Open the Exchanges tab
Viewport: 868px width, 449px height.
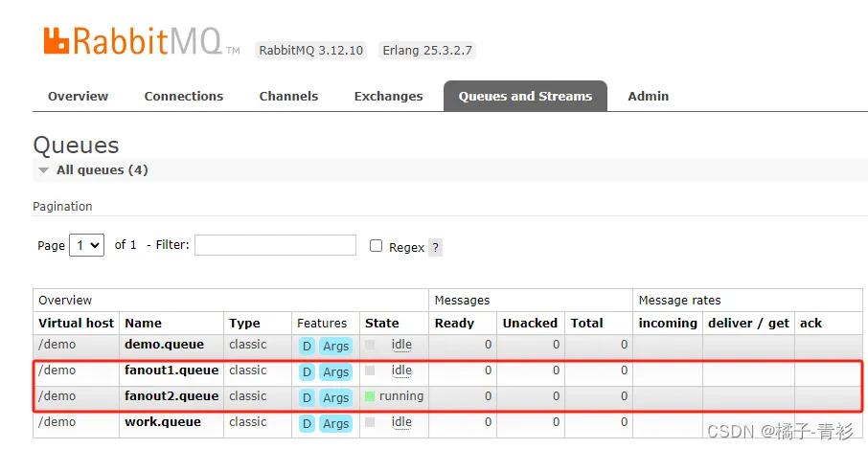388,96
